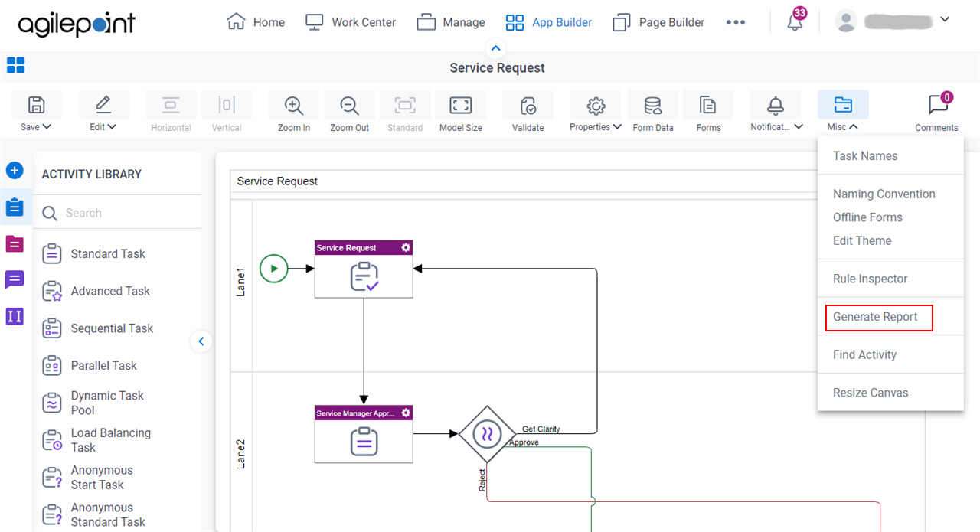Viewport: 980px width, 532px height.
Task: Select the purple columns sidebar icon
Action: 15,316
